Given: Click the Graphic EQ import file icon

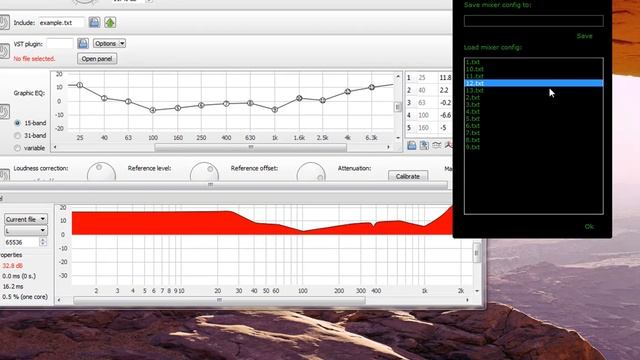Looking at the screenshot, I should (411, 145).
